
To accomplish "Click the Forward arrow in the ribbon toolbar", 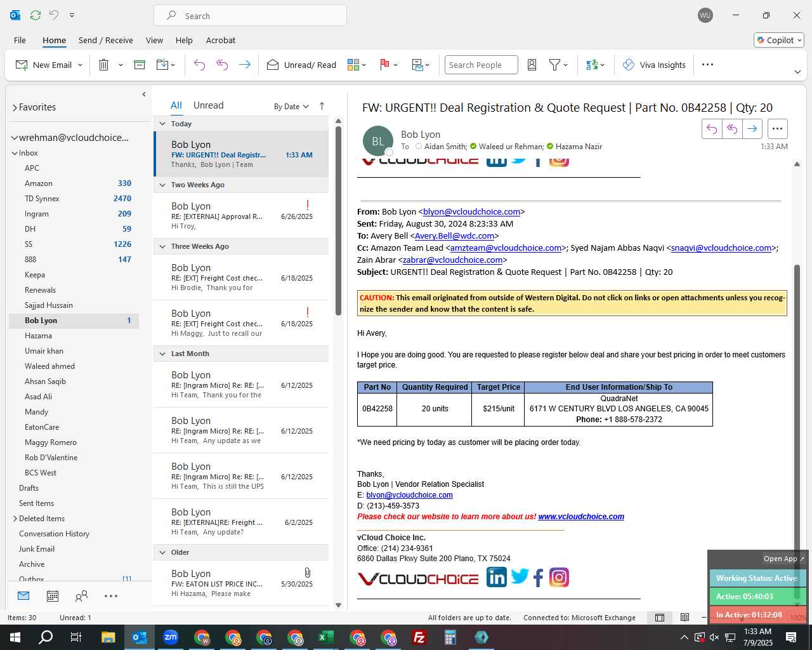I will tap(244, 65).
